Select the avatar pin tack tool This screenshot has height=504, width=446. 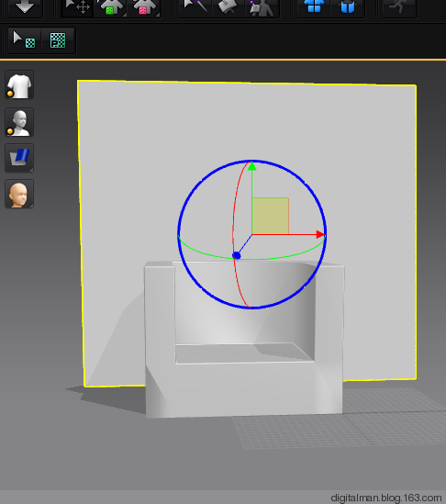pyautogui.click(x=262, y=7)
